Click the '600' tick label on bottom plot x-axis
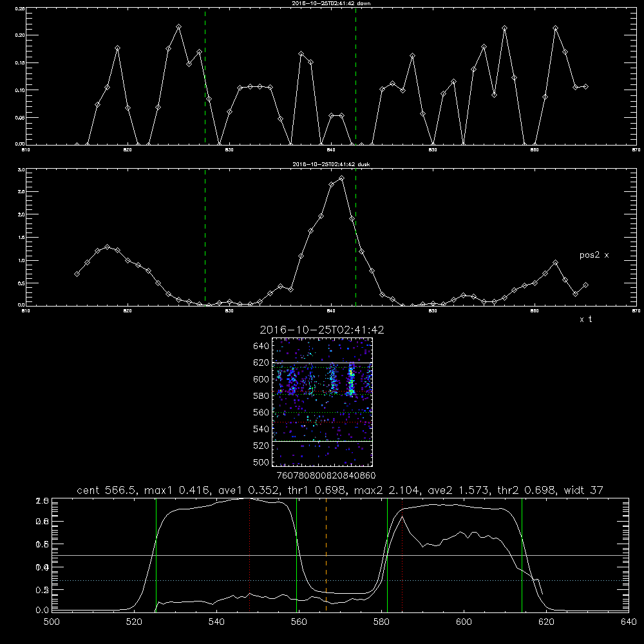Image resolution: width=644 pixels, height=644 pixels. tap(464, 622)
